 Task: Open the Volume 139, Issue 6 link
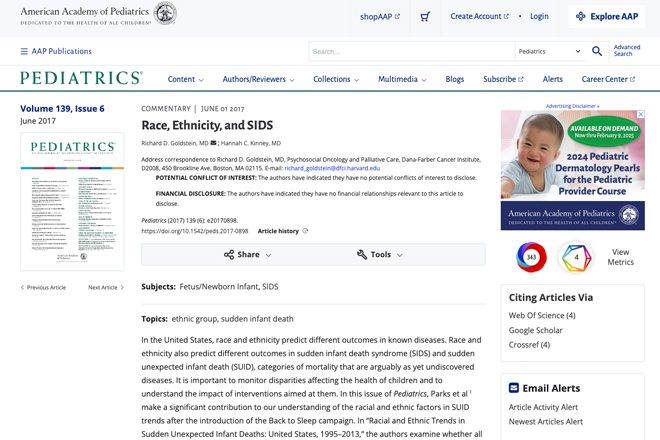coord(62,109)
